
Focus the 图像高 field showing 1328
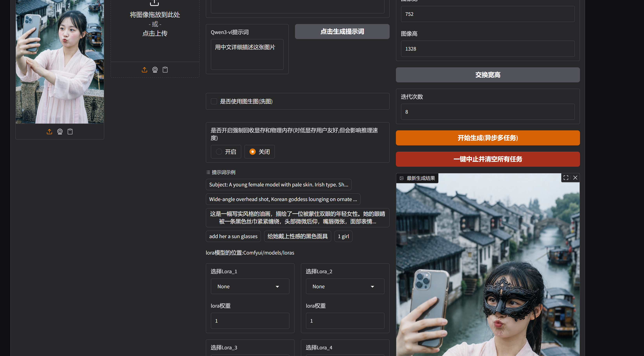point(488,49)
